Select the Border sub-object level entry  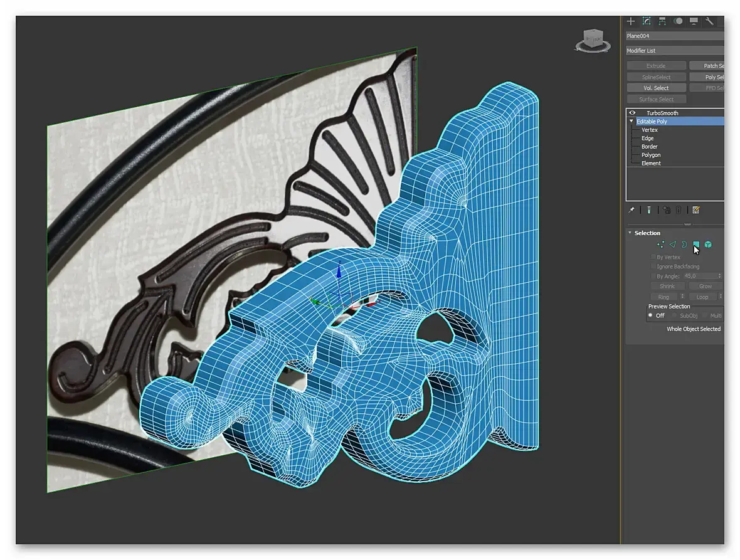[x=650, y=146]
